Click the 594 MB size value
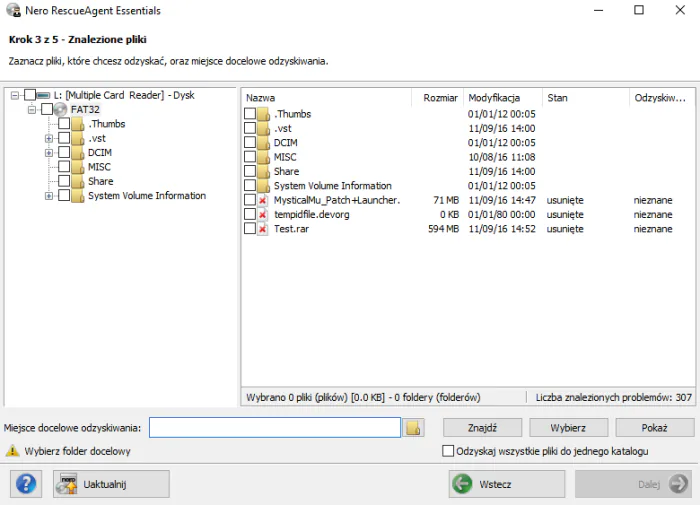 (443, 229)
